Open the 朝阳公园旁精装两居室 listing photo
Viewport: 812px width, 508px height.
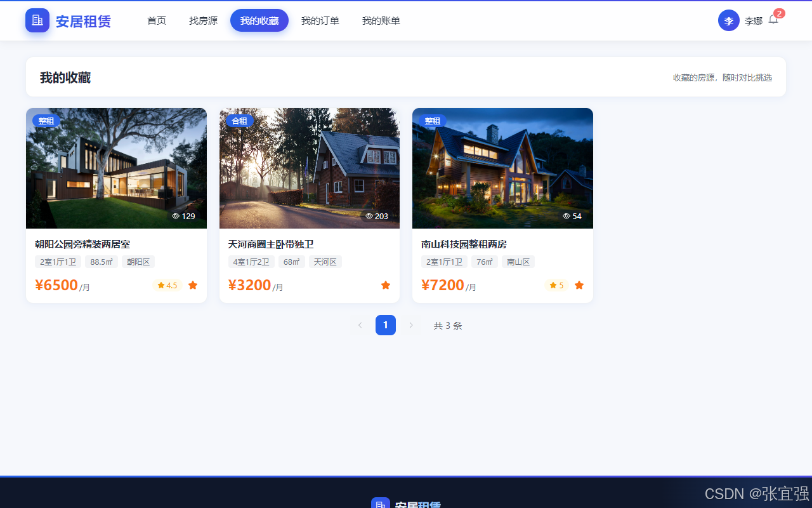point(116,168)
